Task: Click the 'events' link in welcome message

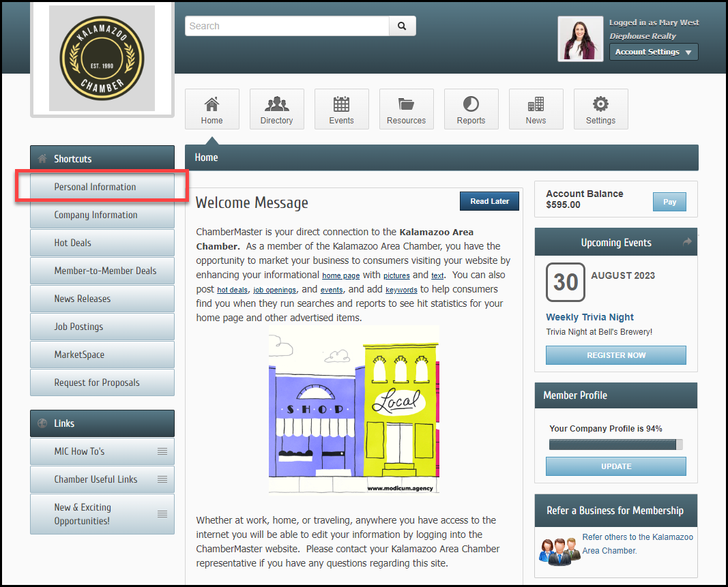Action: tap(332, 290)
